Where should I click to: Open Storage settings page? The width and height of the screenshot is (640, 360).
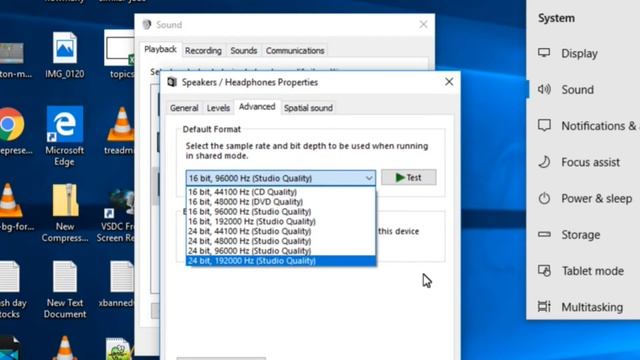coord(580,235)
